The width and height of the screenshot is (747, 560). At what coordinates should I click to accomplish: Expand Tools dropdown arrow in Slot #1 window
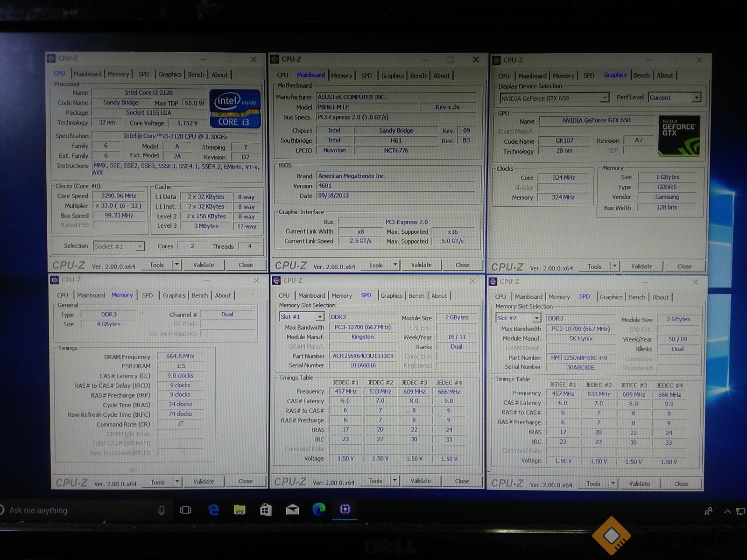pos(395,481)
